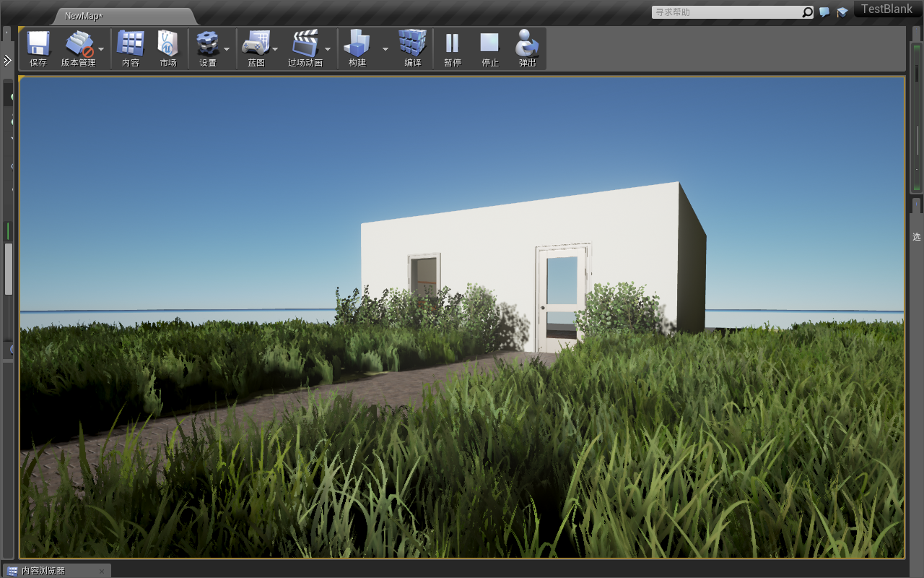
Task: Click the Blueprints (蓝图) gamepad icon
Action: [256, 45]
